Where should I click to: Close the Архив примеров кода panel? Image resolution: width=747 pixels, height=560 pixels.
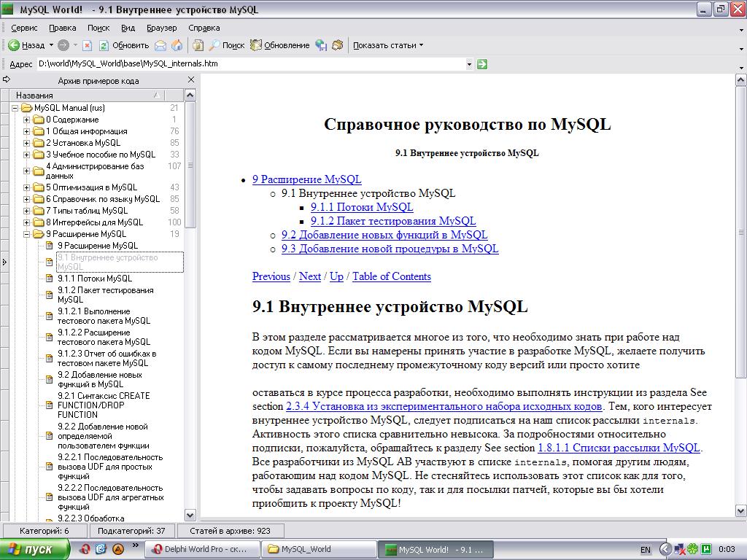click(191, 80)
